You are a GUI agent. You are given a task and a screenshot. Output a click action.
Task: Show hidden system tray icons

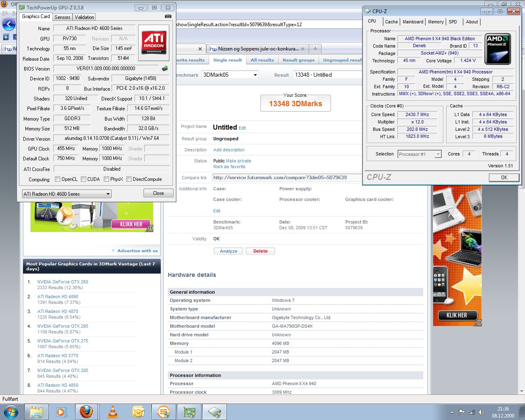pos(452,412)
